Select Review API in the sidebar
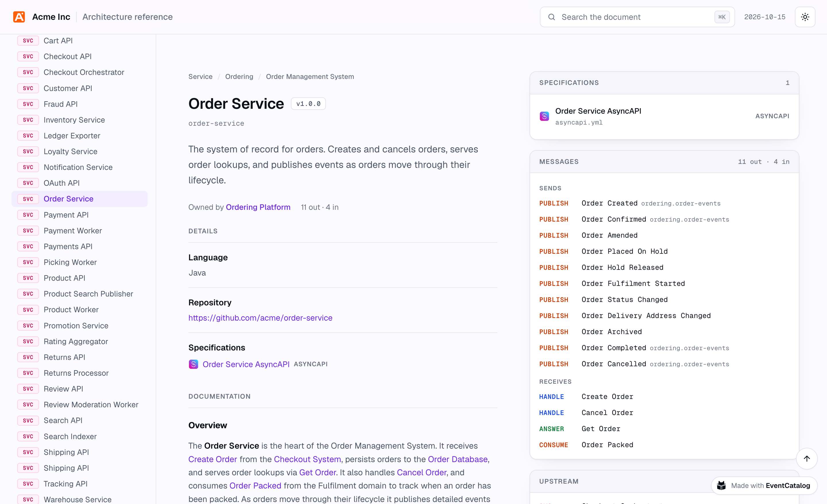 pyautogui.click(x=79, y=389)
